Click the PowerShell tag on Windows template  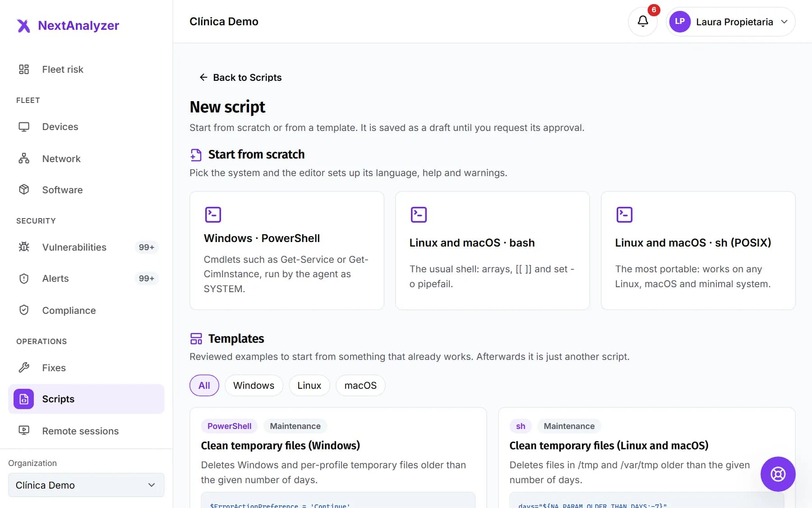click(229, 426)
